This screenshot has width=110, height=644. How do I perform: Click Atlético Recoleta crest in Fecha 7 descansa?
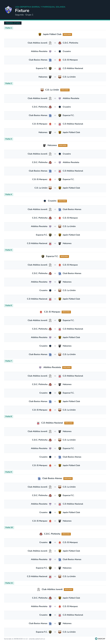point(40,367)
